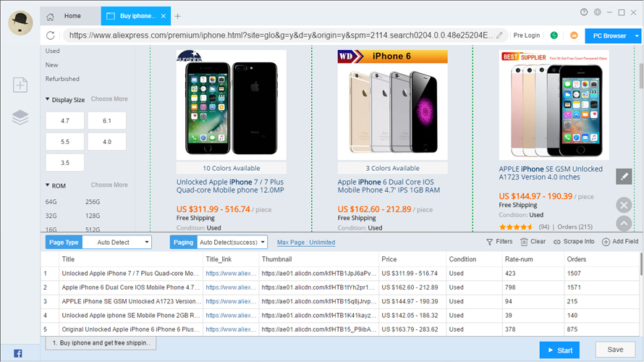
Task: Click Title_link cell in row 5
Action: point(231,329)
